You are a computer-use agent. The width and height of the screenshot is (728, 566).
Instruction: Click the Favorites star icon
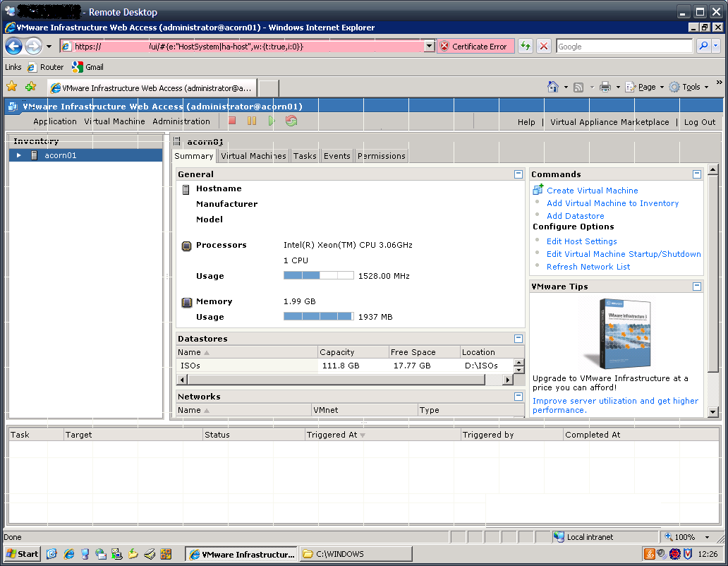click(11, 86)
